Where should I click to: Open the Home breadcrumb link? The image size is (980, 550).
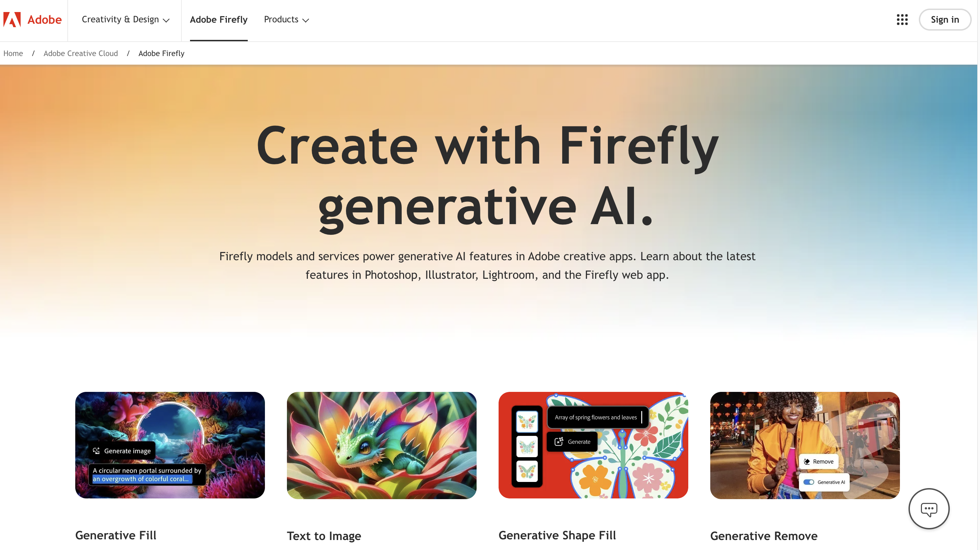(13, 53)
